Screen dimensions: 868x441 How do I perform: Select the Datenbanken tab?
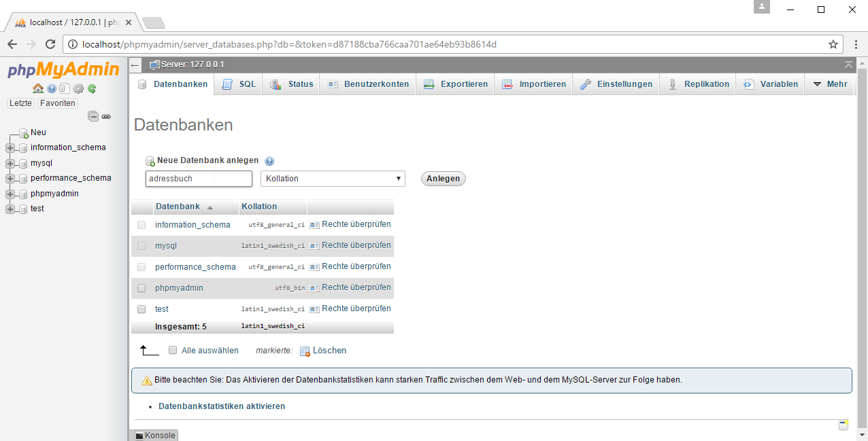point(173,84)
